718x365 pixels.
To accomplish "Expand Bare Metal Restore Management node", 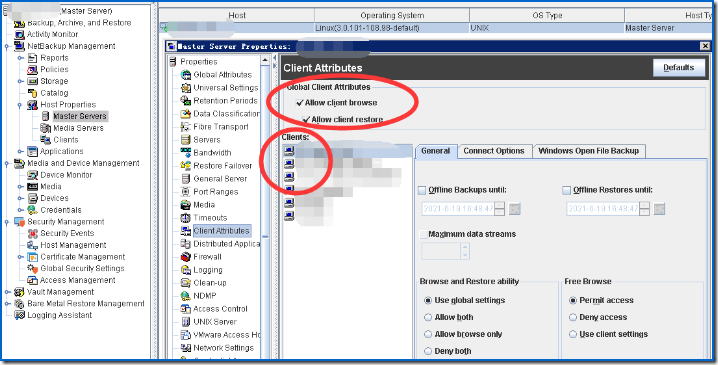I will point(6,304).
